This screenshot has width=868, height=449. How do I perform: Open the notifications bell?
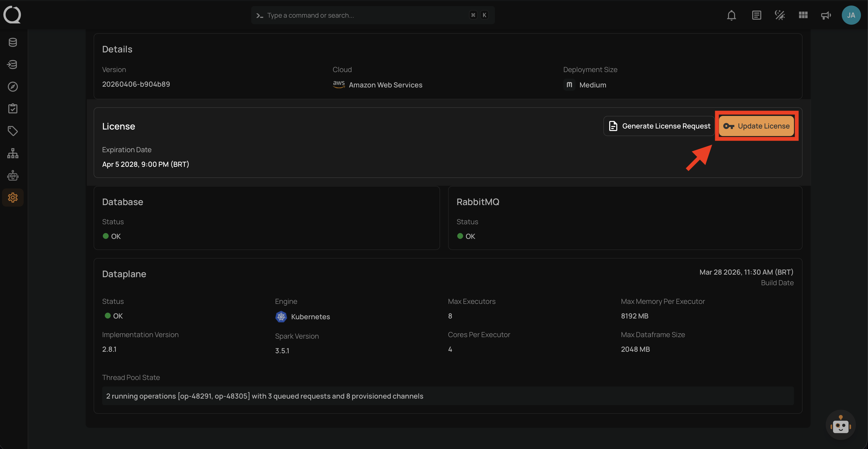[x=731, y=15]
